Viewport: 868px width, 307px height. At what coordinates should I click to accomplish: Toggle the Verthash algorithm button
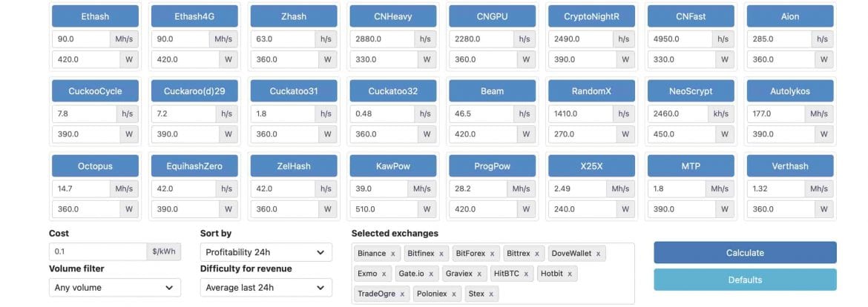(x=790, y=166)
